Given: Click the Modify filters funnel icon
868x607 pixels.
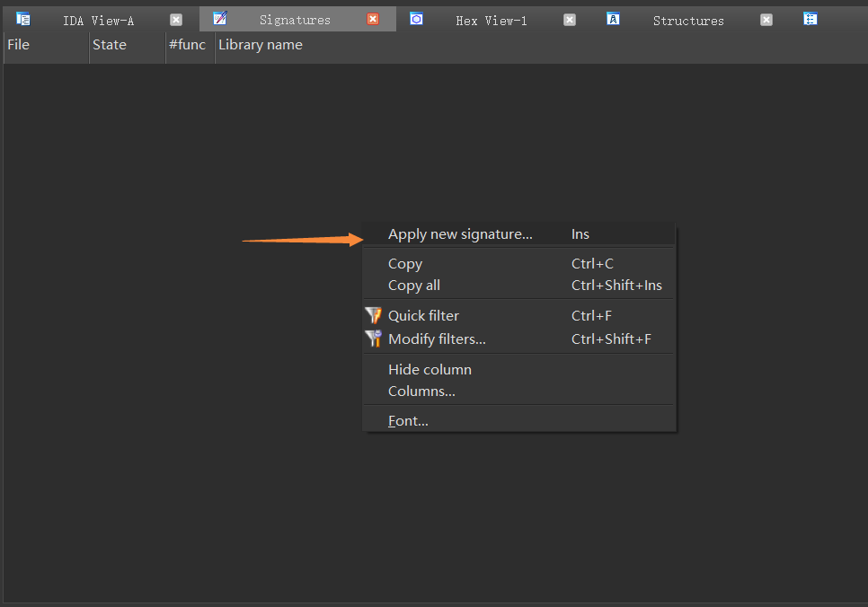Looking at the screenshot, I should click(373, 339).
